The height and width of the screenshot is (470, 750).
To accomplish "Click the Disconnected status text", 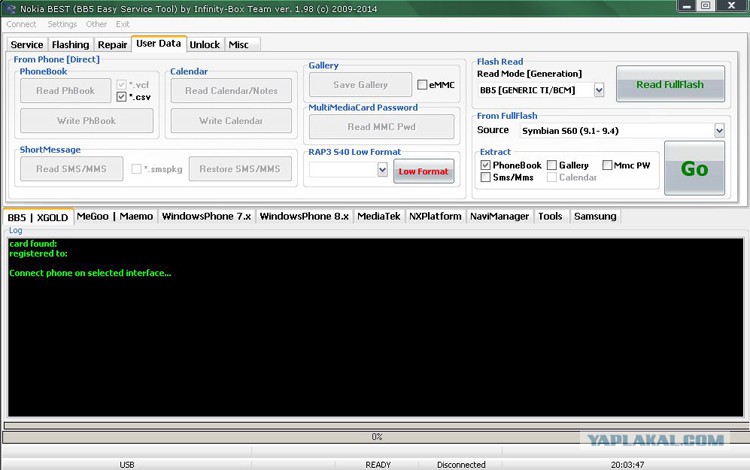I will [x=461, y=465].
